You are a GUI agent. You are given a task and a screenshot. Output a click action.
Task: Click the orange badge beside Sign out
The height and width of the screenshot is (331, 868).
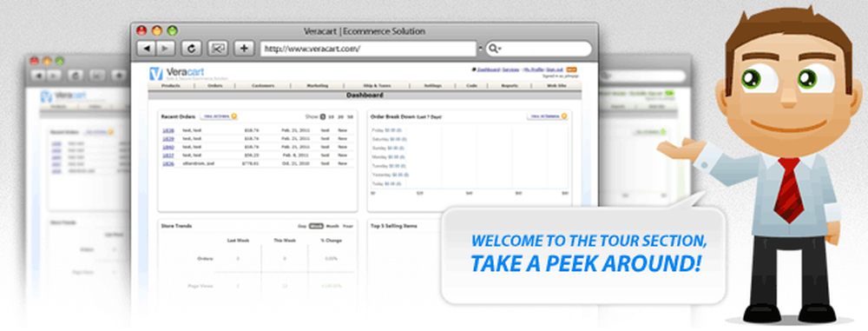pyautogui.click(x=572, y=70)
